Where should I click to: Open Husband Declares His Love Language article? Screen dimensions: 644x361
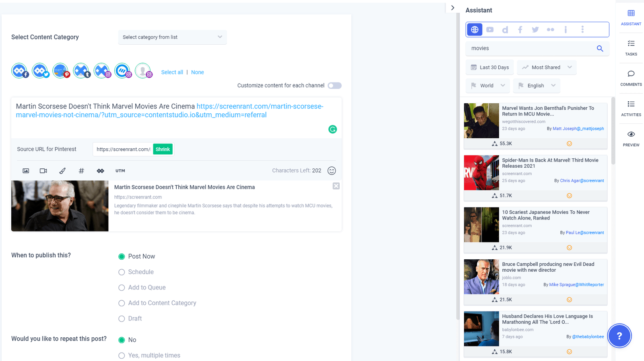coord(547,319)
